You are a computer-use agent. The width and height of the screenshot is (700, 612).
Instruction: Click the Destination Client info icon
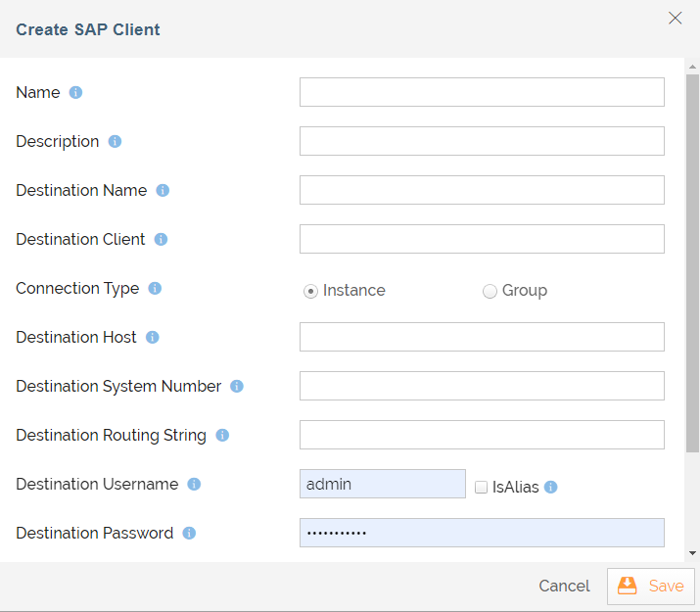point(161,239)
